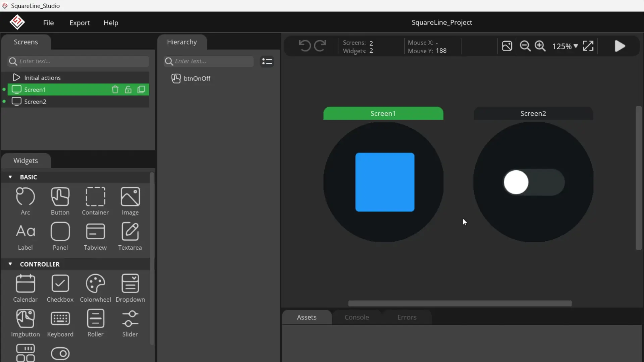Screen dimensions: 644x362
Task: Open the 125% zoom level dropdown
Action: 565,46
